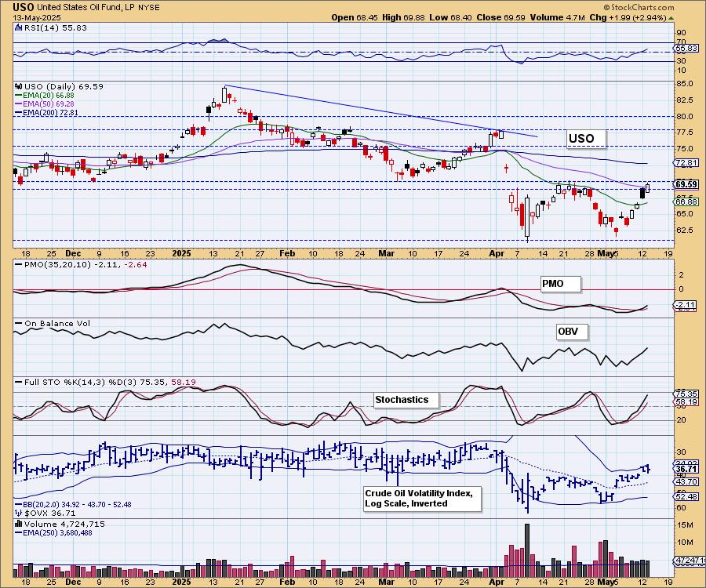Click the USO (Daily) 69.59 legend label
Viewport: 706px width, 588px height.
[x=60, y=86]
